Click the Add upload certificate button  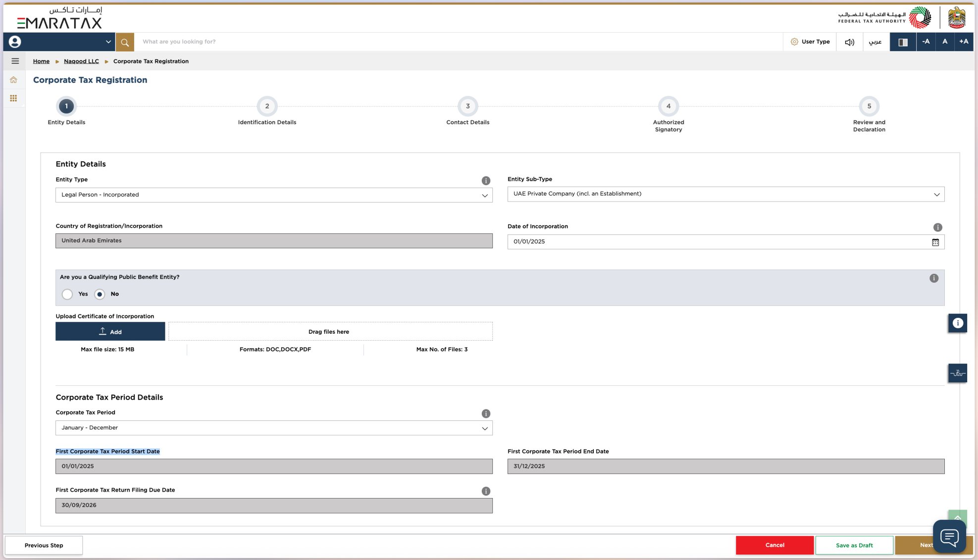click(110, 332)
